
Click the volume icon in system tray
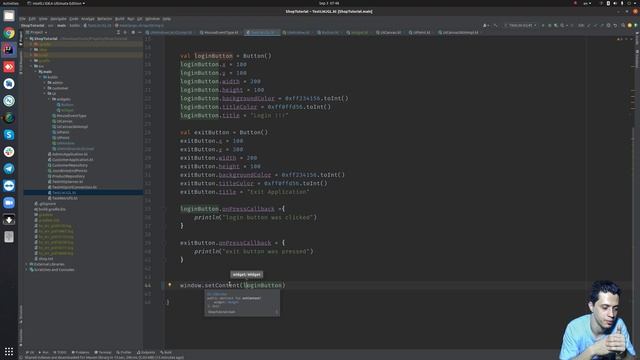(615, 3)
